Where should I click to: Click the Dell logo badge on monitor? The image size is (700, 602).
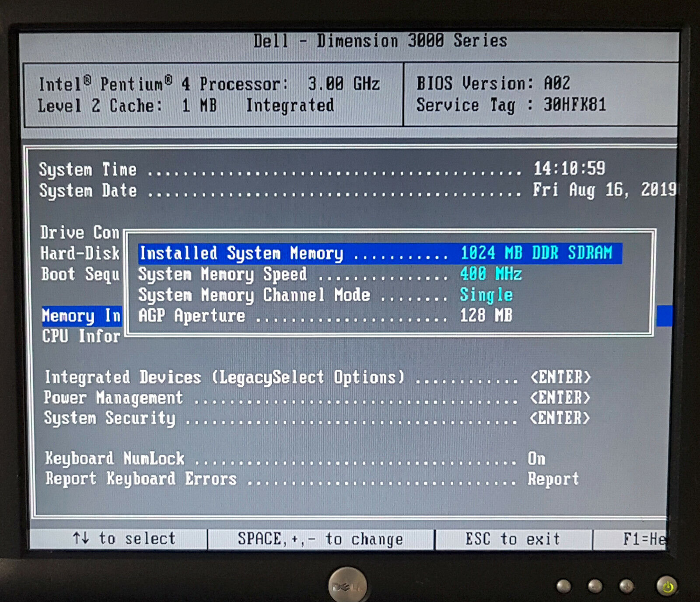(x=347, y=585)
